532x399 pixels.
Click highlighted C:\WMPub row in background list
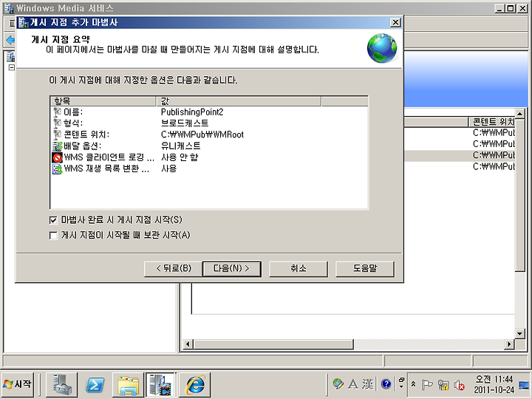pyautogui.click(x=460, y=155)
